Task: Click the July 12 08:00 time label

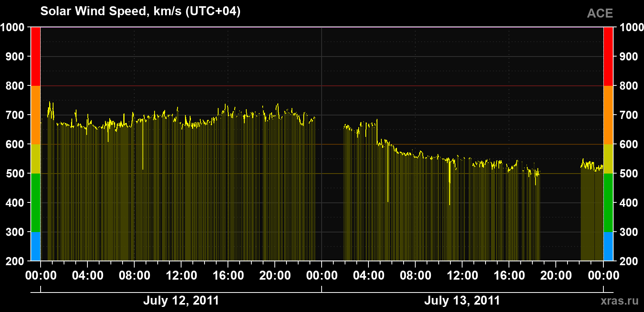Action: [x=135, y=276]
